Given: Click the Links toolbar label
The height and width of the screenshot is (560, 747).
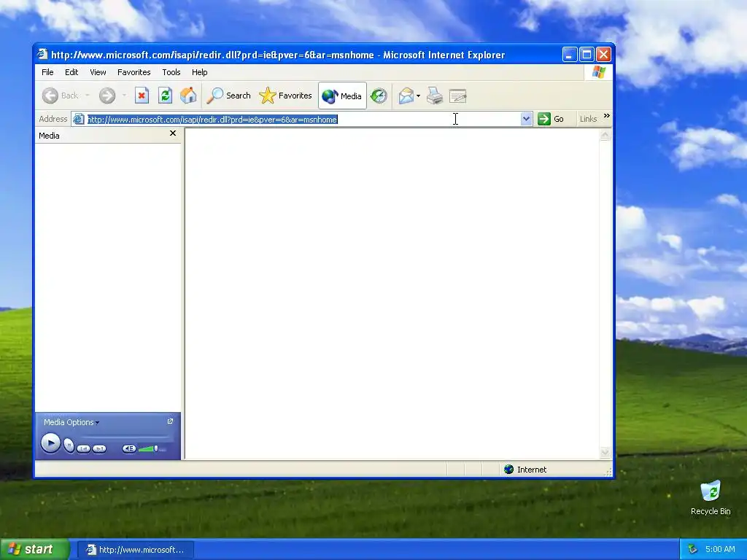Looking at the screenshot, I should point(589,119).
